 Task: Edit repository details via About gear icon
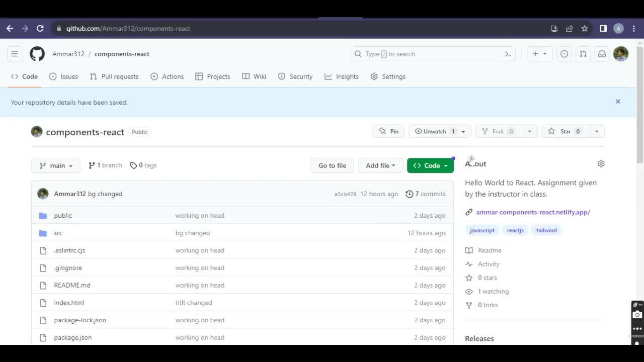[x=601, y=163]
